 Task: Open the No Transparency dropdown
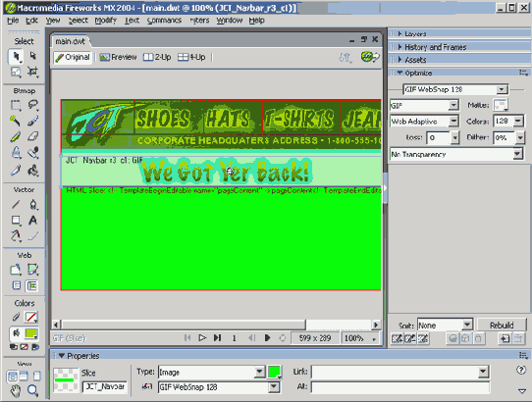[456, 154]
